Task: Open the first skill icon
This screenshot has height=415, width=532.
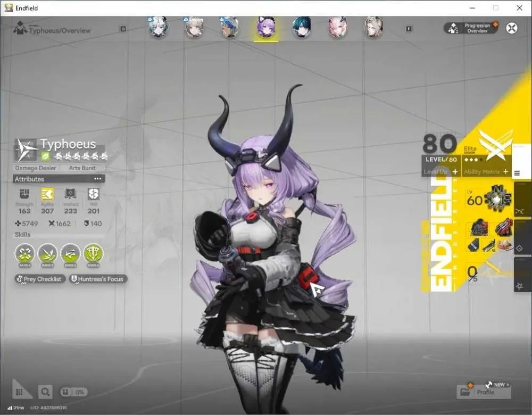Action: [25, 254]
